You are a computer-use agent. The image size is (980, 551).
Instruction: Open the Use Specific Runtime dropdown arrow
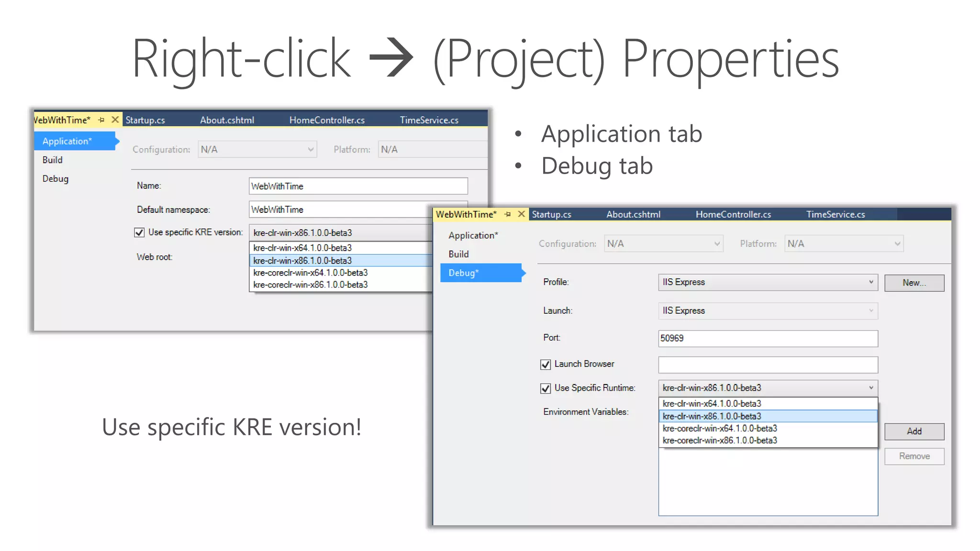point(871,388)
